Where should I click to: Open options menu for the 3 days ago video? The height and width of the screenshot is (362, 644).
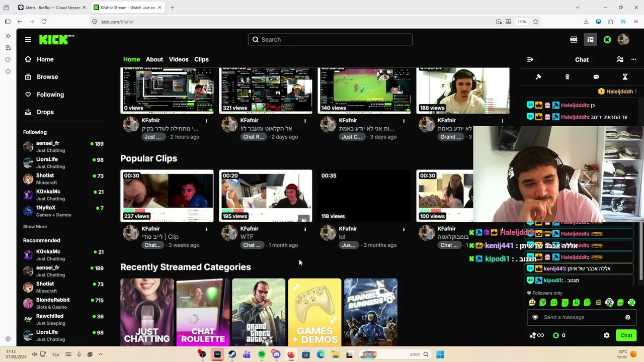404,121
